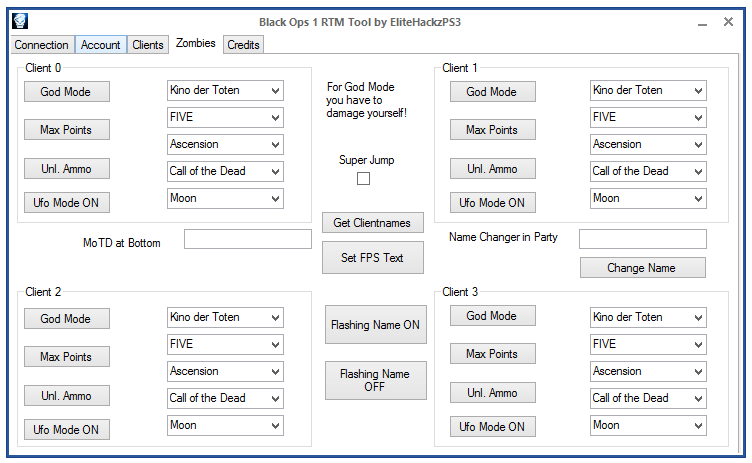Expand Client 2 Kino der Toten dropdown
Image resolution: width=752 pixels, height=463 pixels.
pos(225,317)
